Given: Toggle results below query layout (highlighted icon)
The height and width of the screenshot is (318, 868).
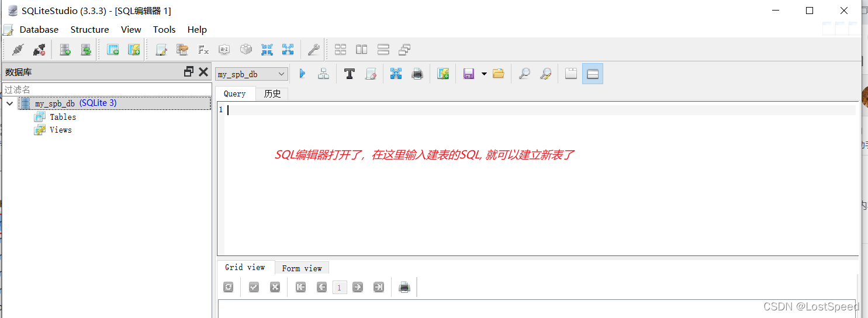Looking at the screenshot, I should (x=593, y=74).
